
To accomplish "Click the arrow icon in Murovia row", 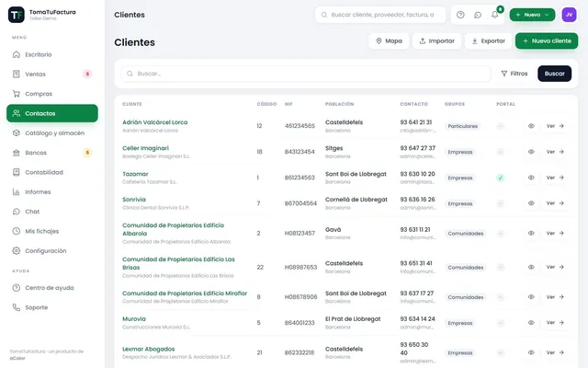I will [x=561, y=323].
